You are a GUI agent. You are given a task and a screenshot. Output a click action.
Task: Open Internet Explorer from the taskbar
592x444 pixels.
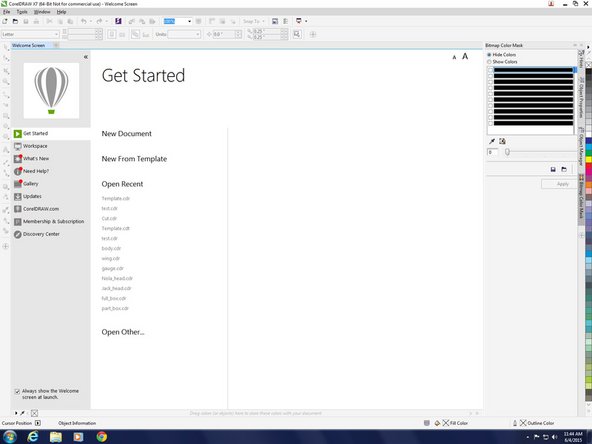[33, 437]
